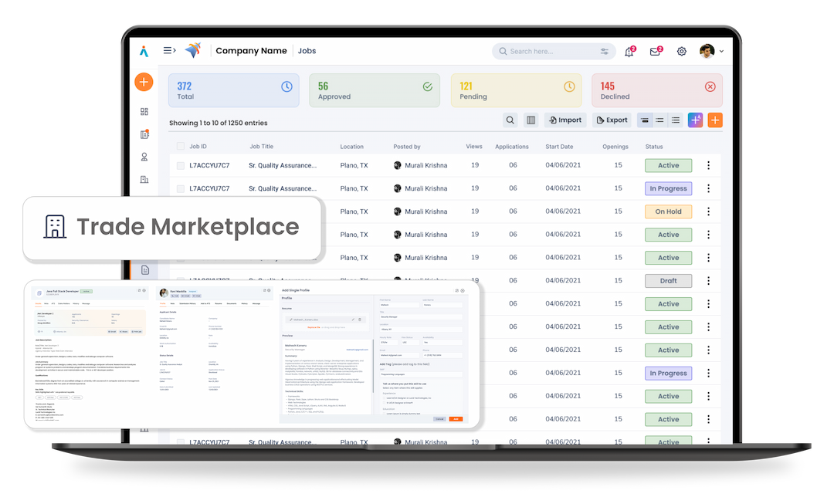Image resolution: width=834 pixels, height=504 pixels.
Task: Open the dashboard grid icon in sidebar
Action: 144,112
